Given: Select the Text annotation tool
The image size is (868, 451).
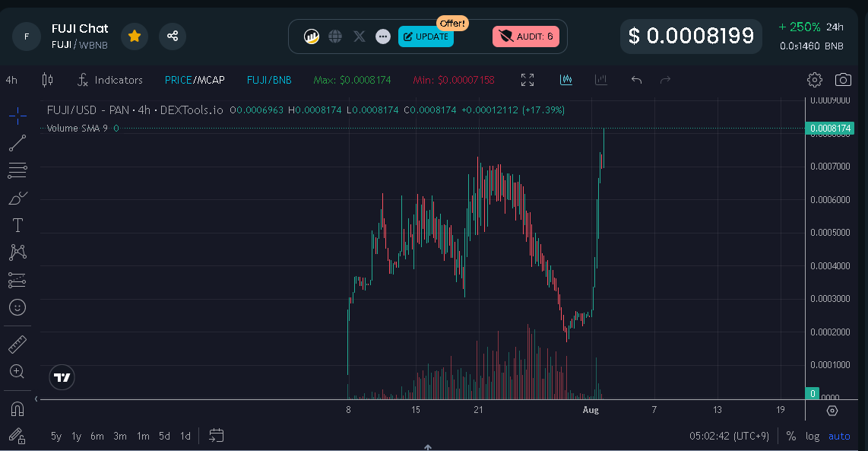Looking at the screenshot, I should (17, 225).
